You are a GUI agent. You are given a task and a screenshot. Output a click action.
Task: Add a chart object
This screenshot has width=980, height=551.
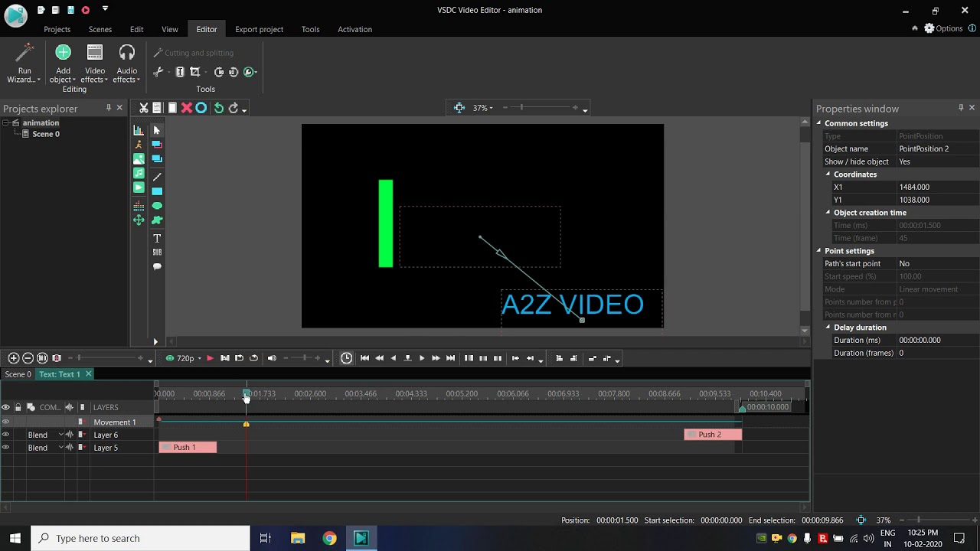pyautogui.click(x=139, y=130)
